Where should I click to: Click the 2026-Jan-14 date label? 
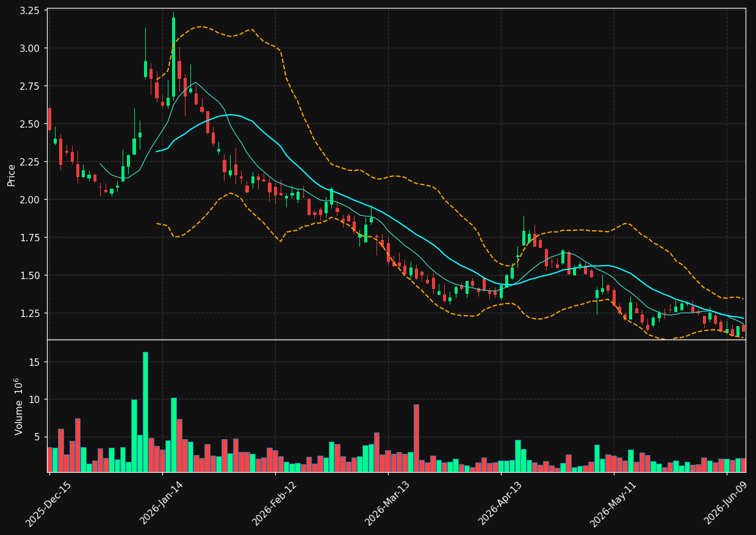[x=160, y=504]
